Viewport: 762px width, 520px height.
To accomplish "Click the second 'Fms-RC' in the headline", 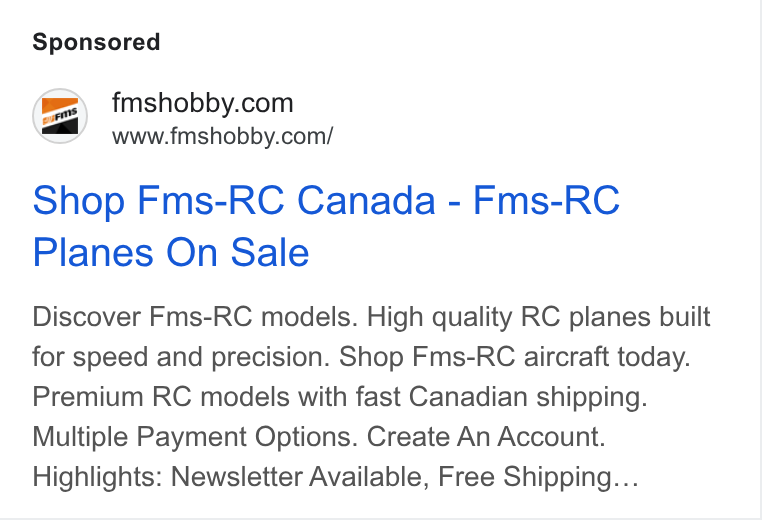I will 547,200.
